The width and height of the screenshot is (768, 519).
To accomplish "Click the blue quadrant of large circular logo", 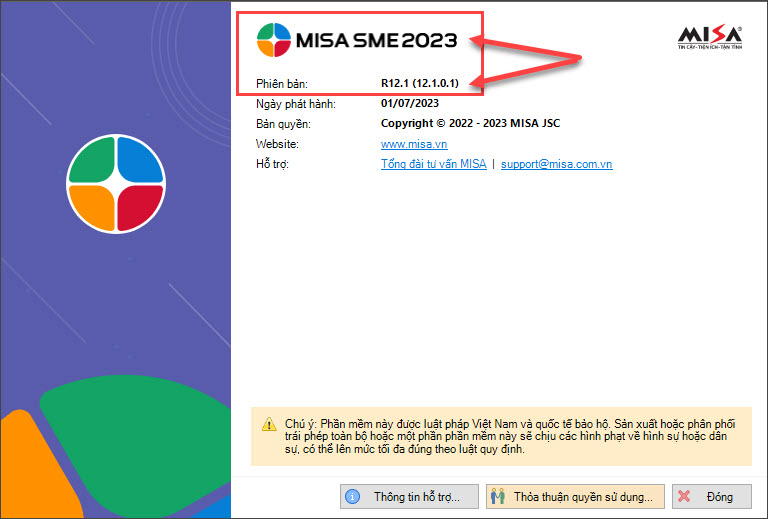I will pos(138,160).
